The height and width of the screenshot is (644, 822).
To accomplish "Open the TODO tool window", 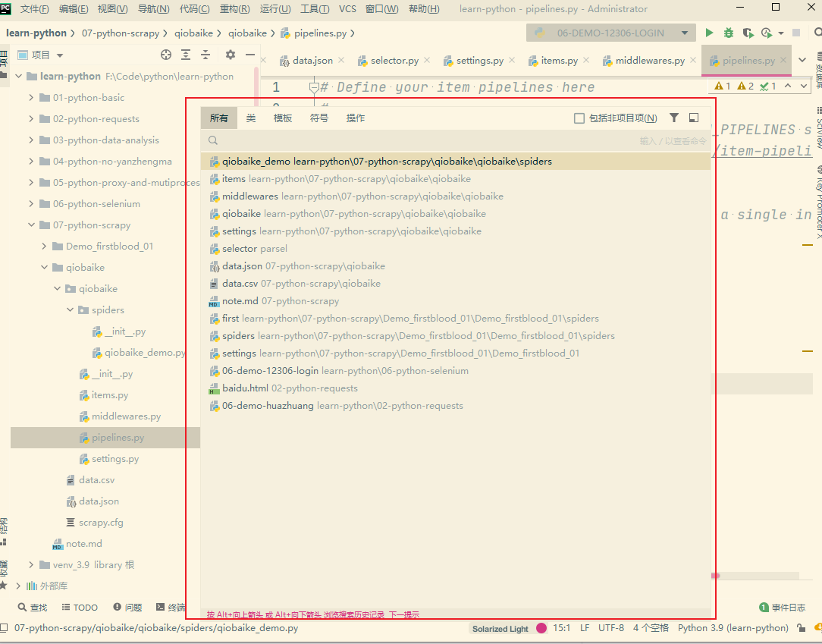I will point(79,607).
